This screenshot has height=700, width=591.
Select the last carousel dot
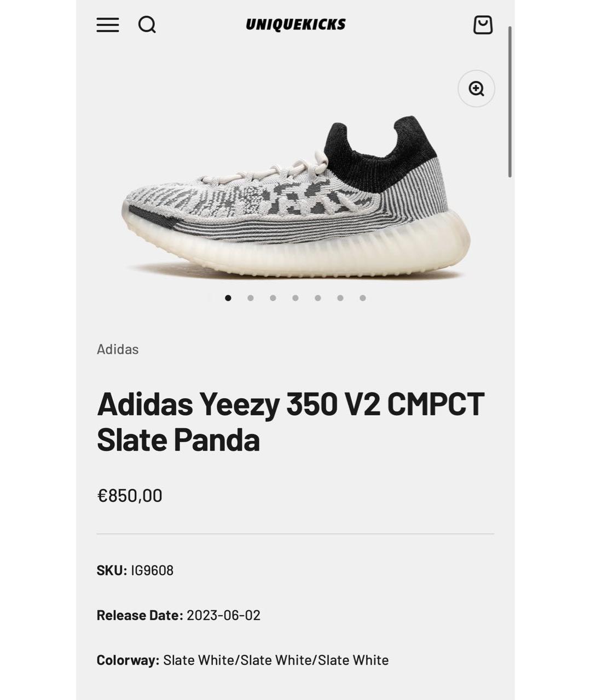click(363, 298)
